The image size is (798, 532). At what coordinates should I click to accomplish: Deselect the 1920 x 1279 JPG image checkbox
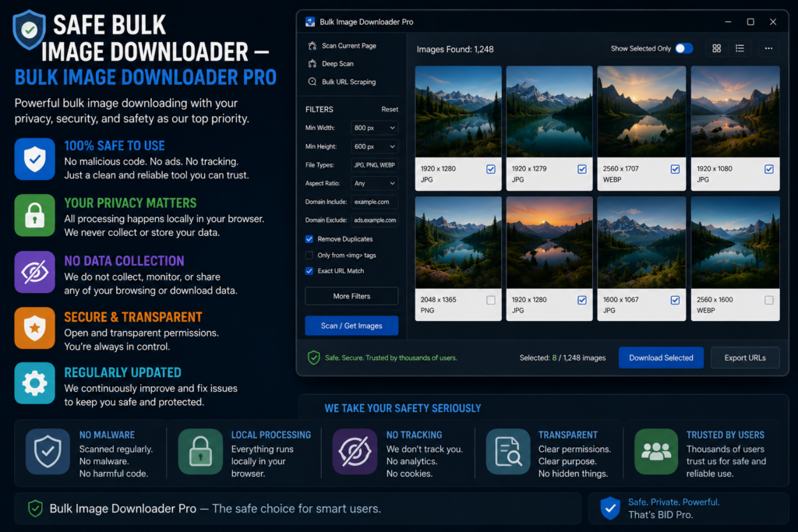coord(582,169)
